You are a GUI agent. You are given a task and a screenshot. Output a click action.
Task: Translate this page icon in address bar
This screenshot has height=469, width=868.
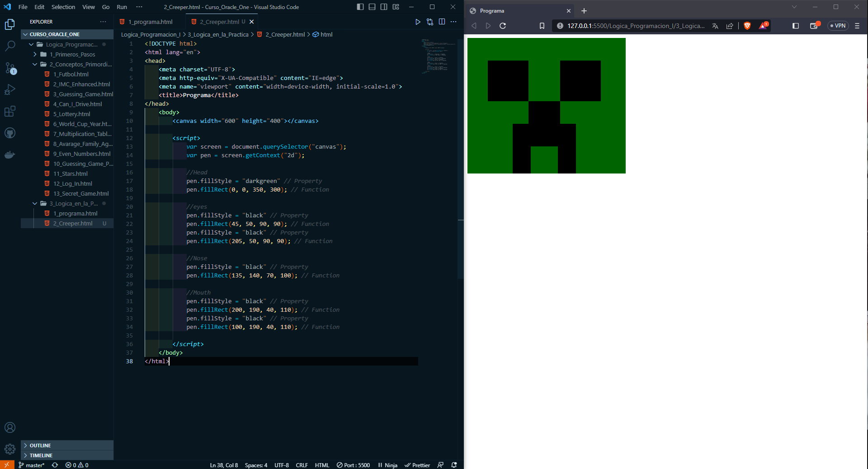point(715,26)
